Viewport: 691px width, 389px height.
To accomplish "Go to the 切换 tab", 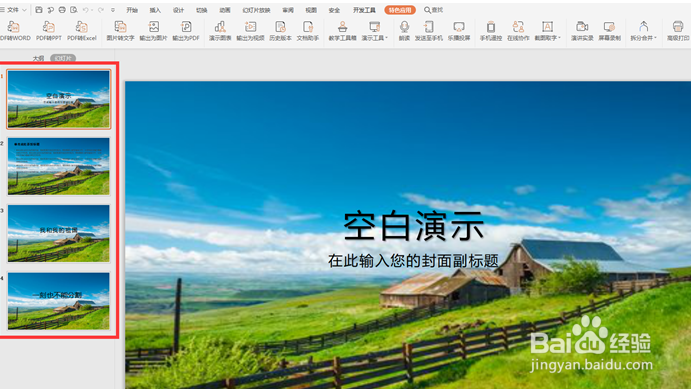I will (x=202, y=10).
